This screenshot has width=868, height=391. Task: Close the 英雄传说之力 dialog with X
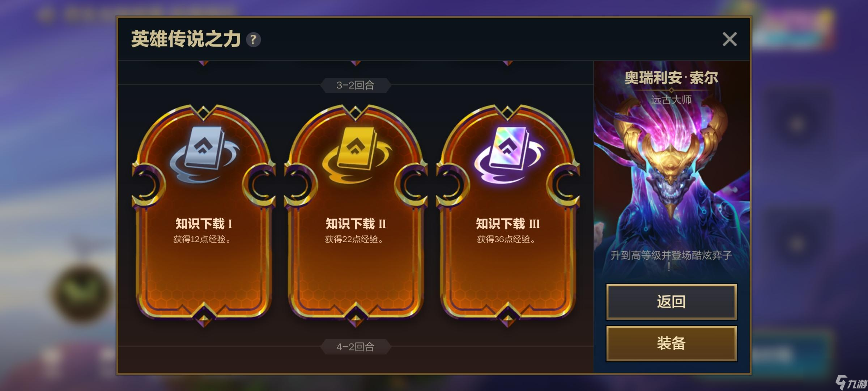click(x=729, y=39)
